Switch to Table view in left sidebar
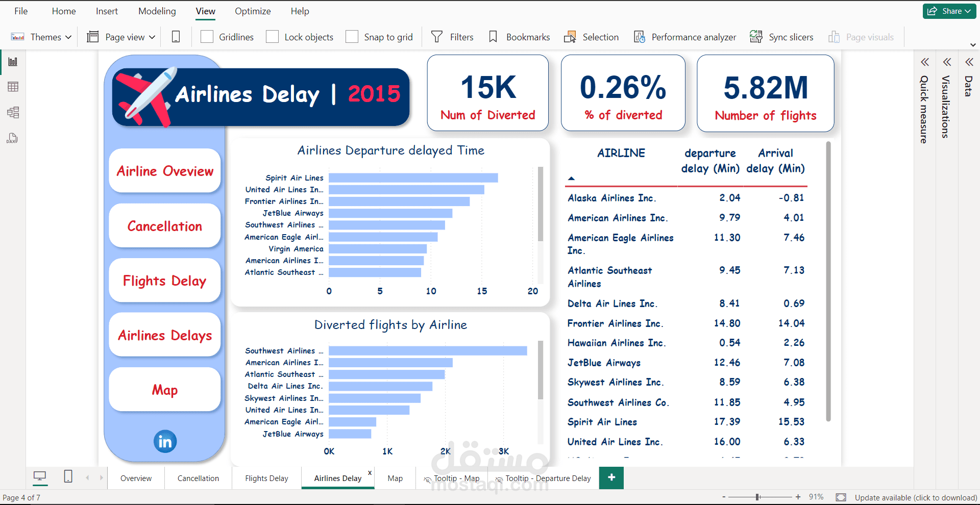 click(13, 87)
